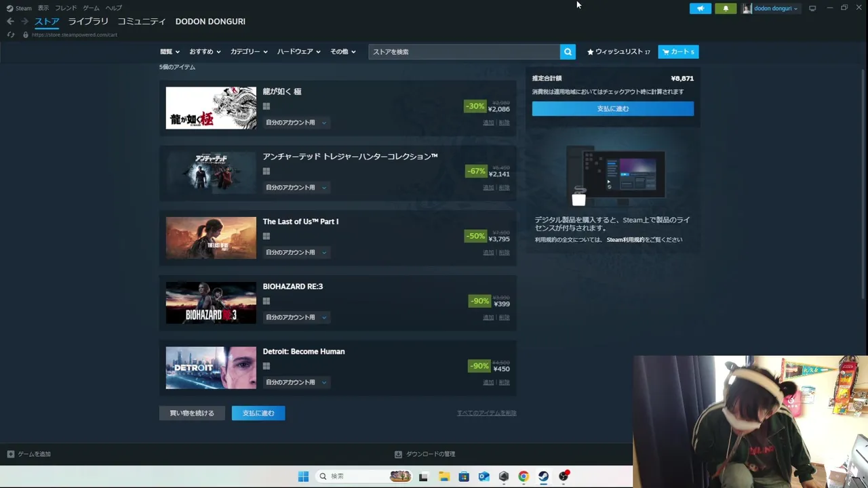This screenshot has width=868, height=488.
Task: Open the green notifications bell
Action: 726,8
